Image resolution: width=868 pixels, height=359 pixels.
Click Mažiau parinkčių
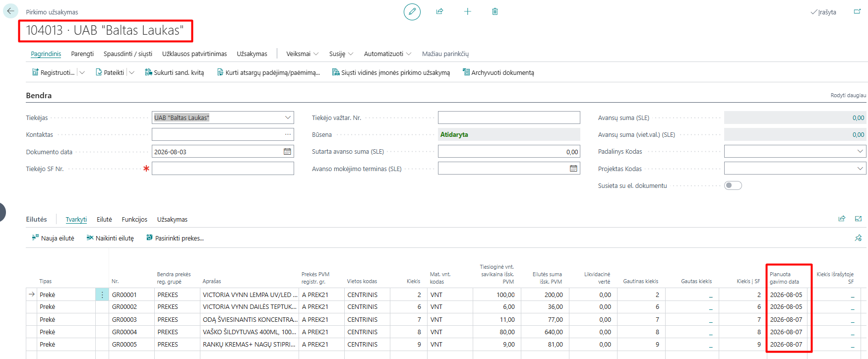445,54
